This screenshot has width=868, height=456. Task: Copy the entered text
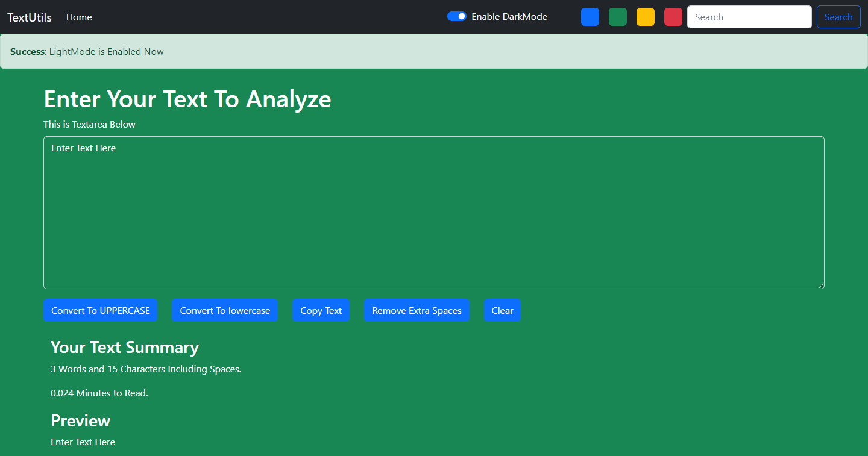(321, 310)
